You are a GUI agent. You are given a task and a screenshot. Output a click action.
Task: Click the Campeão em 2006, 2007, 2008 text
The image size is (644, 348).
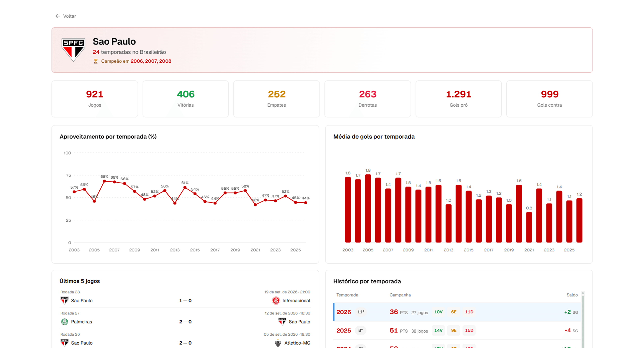pyautogui.click(x=136, y=61)
